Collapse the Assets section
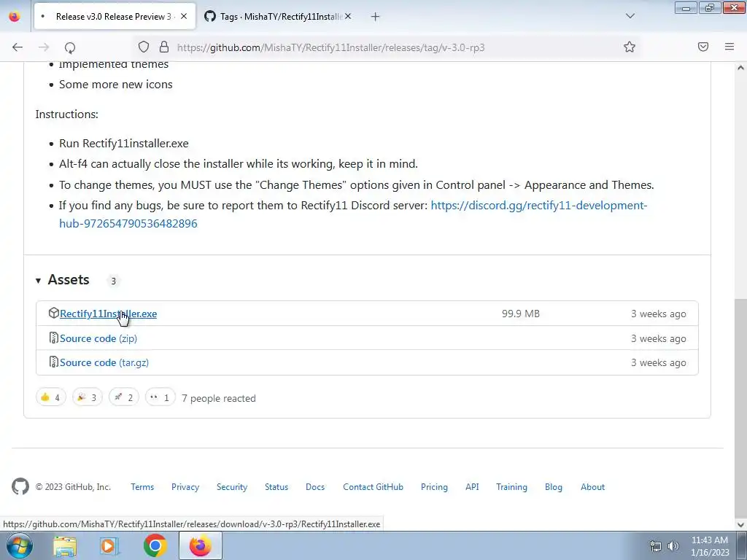 pyautogui.click(x=63, y=280)
